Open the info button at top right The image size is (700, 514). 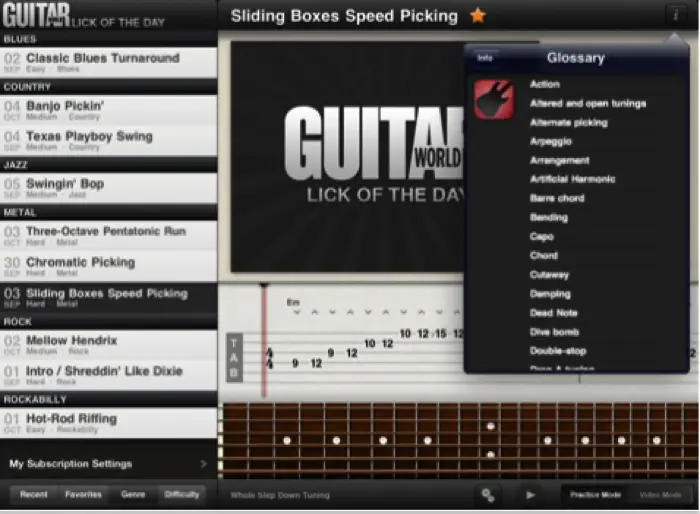[675, 15]
